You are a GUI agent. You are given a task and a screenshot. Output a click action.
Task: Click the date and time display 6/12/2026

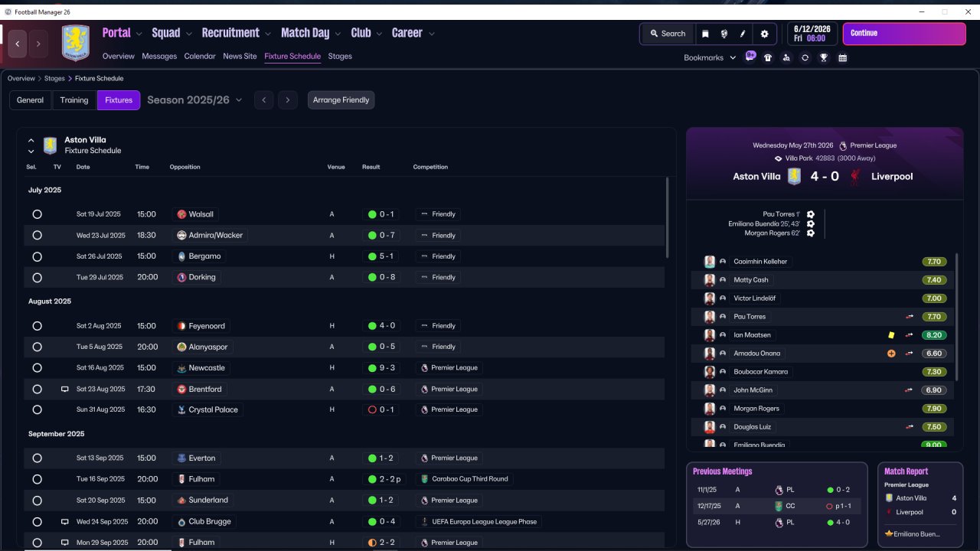tap(812, 34)
